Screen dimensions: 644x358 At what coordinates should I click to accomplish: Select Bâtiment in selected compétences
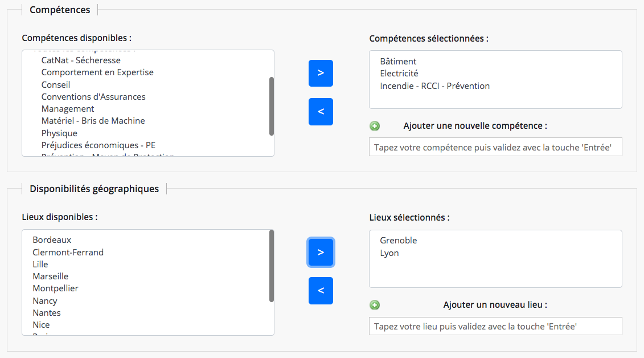click(398, 62)
